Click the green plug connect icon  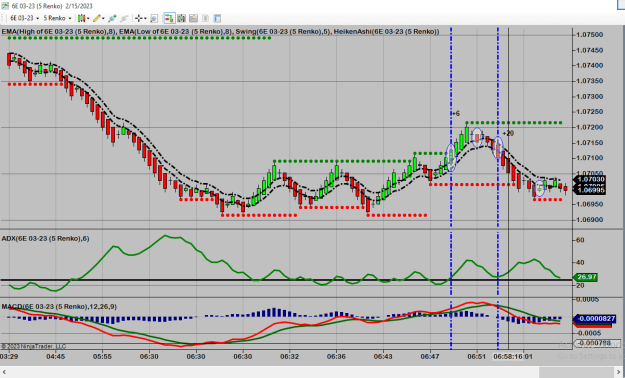[x=112, y=18]
